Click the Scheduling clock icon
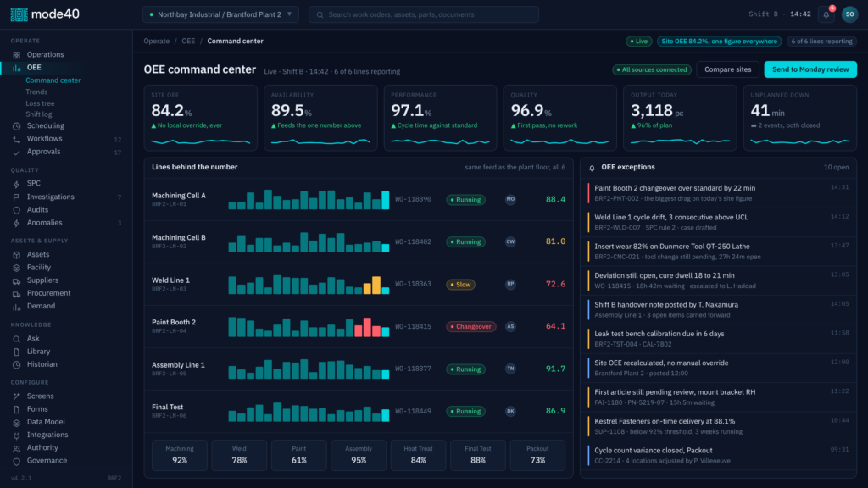The height and width of the screenshot is (488, 868). point(17,126)
